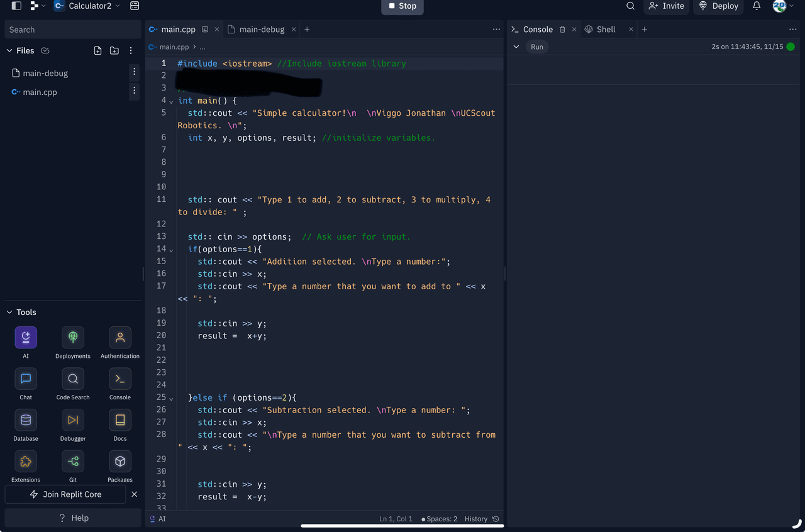Clear the console with trash icon

(x=562, y=30)
